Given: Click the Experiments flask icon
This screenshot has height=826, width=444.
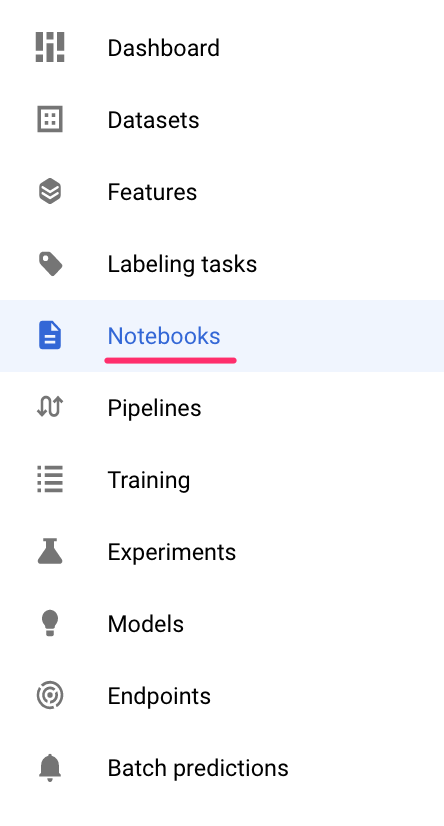Looking at the screenshot, I should 50,552.
